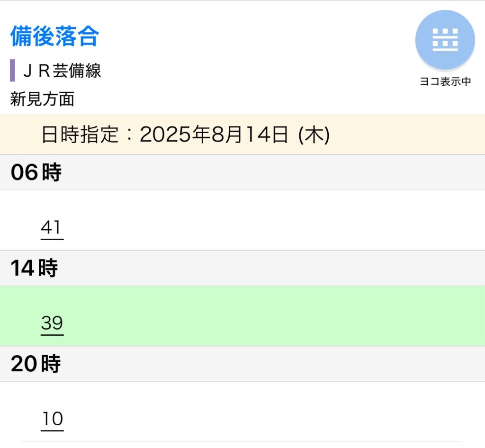
Task: Select the 06時 hour header
Action: tap(36, 173)
